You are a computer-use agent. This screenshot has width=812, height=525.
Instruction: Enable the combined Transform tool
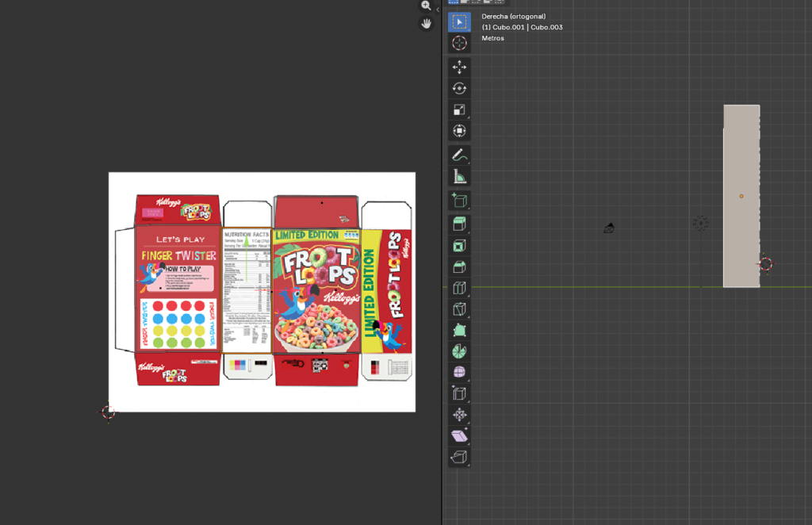click(459, 131)
